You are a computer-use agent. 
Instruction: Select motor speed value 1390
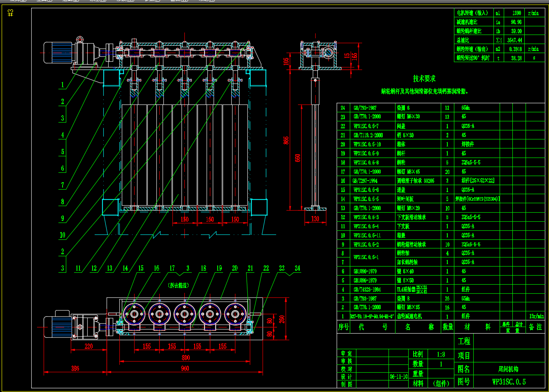[x=516, y=13]
